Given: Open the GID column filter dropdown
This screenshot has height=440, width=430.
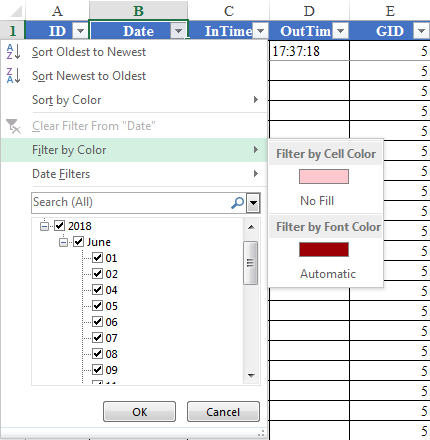Looking at the screenshot, I should tap(421, 31).
